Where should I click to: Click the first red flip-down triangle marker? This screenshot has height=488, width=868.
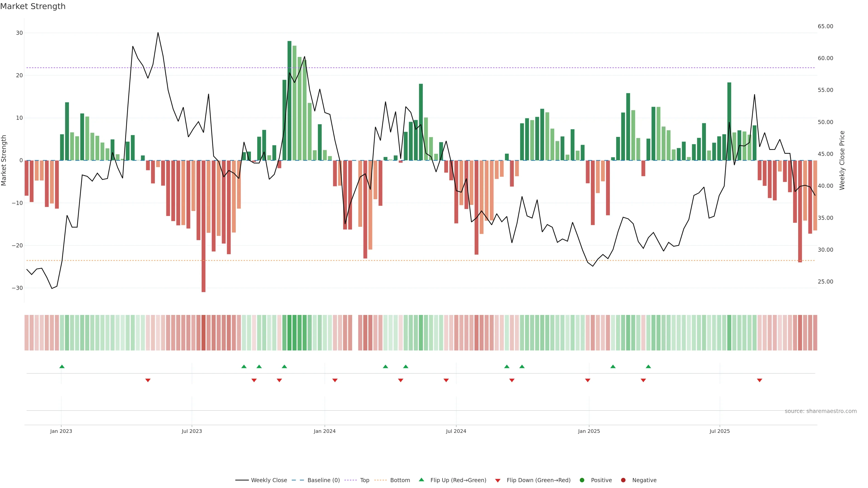coord(148,380)
